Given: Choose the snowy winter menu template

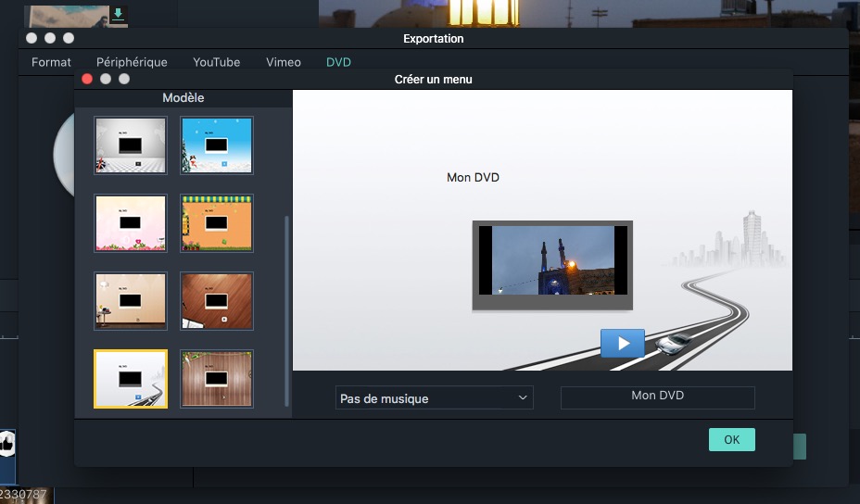Looking at the screenshot, I should [217, 145].
